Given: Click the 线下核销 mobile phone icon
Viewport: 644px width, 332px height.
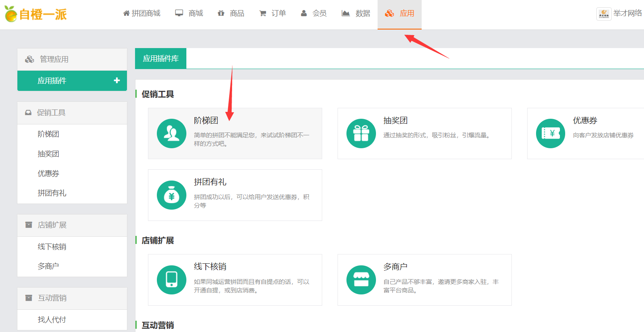Looking at the screenshot, I should (x=171, y=280).
